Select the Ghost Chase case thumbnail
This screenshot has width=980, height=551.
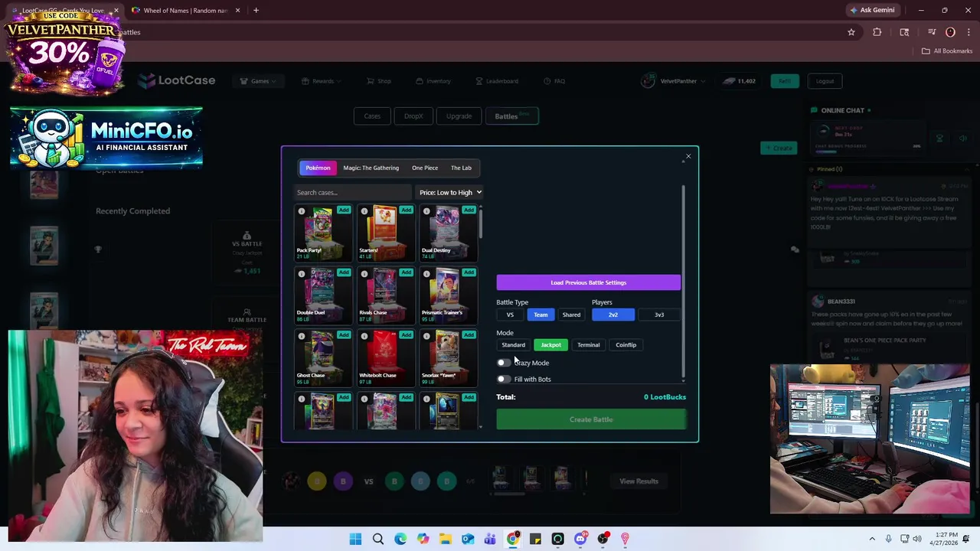pyautogui.click(x=323, y=357)
